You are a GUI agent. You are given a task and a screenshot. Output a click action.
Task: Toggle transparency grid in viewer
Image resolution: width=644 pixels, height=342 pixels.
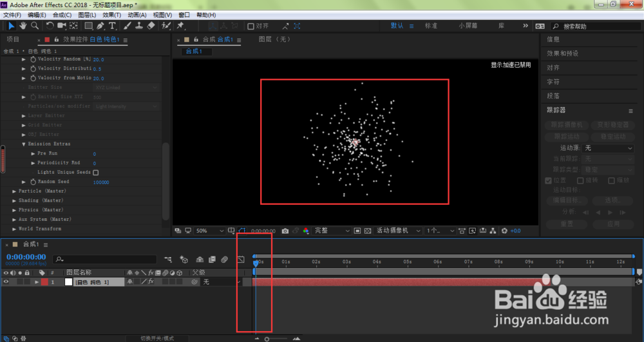tap(368, 231)
